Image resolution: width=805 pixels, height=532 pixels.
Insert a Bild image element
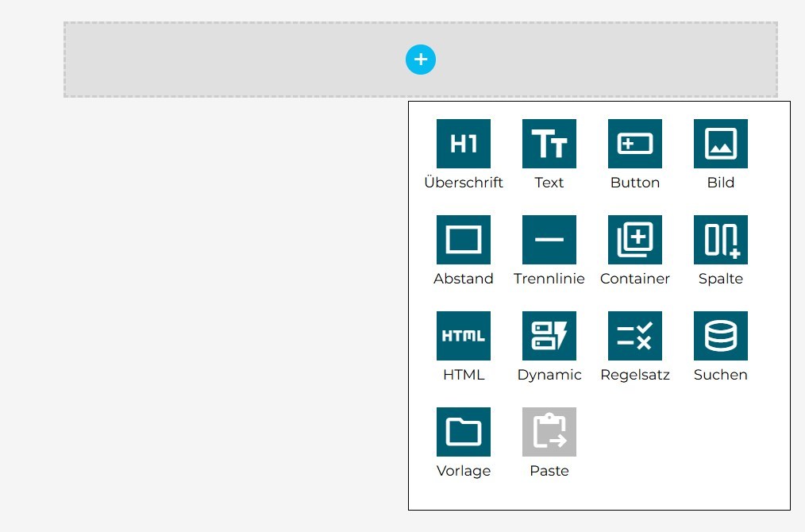721,144
